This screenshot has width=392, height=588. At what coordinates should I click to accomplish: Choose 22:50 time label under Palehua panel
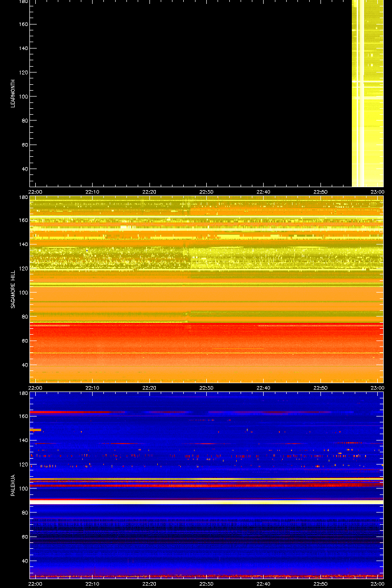click(x=320, y=584)
